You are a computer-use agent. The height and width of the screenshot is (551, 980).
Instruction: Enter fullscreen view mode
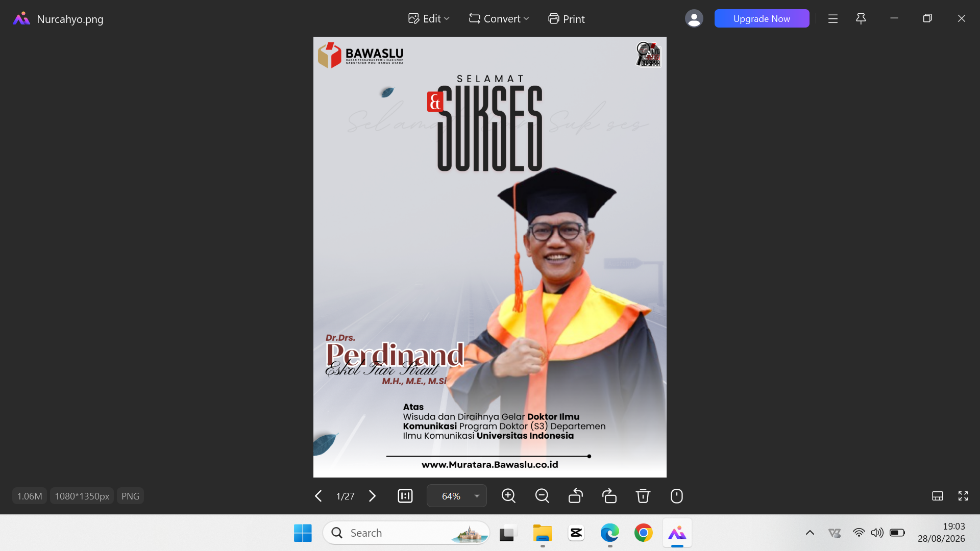963,496
